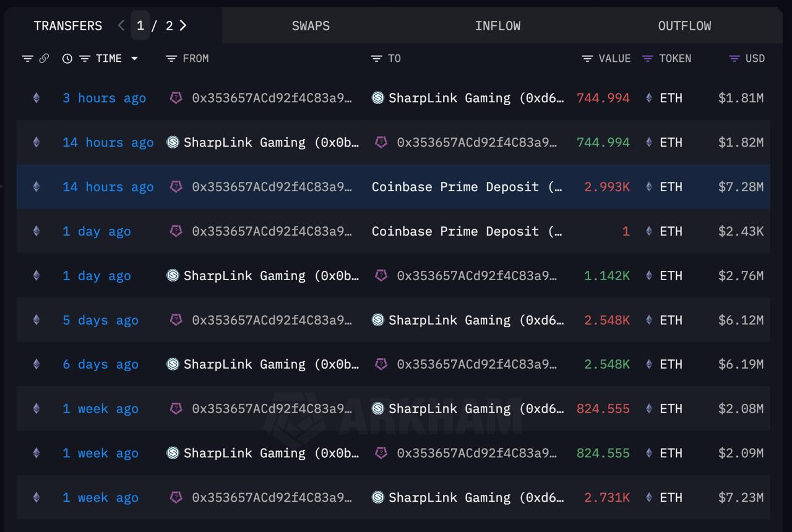Click SharpLink Gaming (0x0b…) in $1.82M row
This screenshot has height=532, width=792.
coord(271,142)
